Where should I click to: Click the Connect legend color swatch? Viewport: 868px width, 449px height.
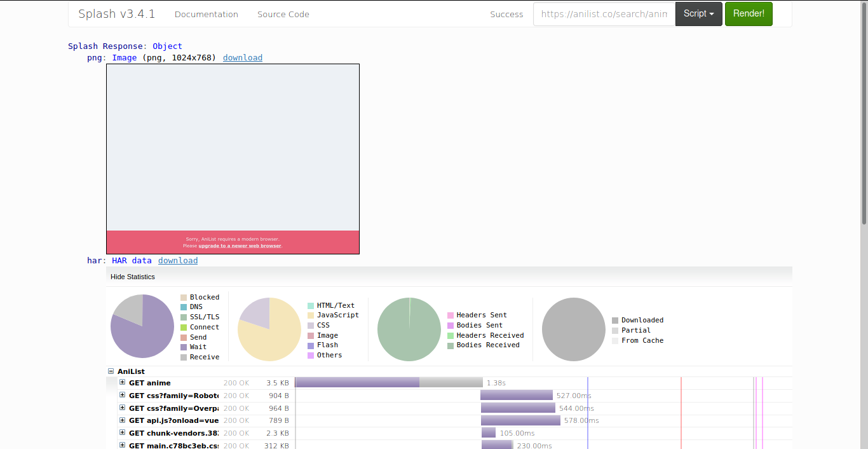click(x=184, y=327)
